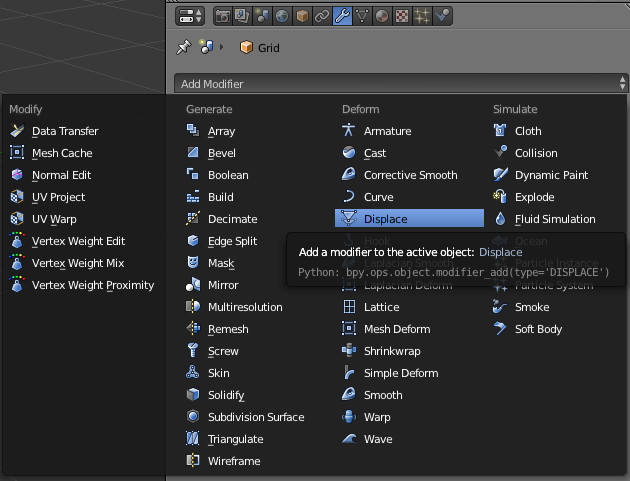
Task: Open the editor type selector dropdown
Action: click(190, 16)
